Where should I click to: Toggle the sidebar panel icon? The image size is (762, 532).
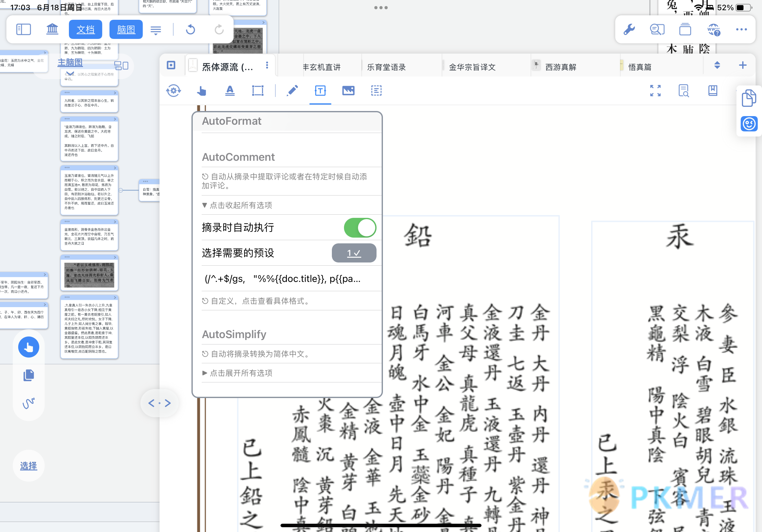click(24, 30)
